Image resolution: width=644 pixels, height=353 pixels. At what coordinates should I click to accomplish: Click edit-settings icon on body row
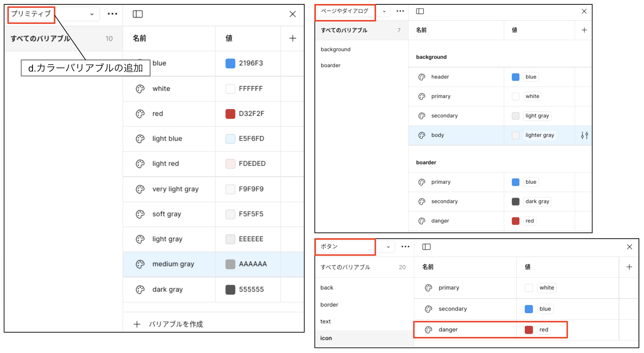point(584,135)
